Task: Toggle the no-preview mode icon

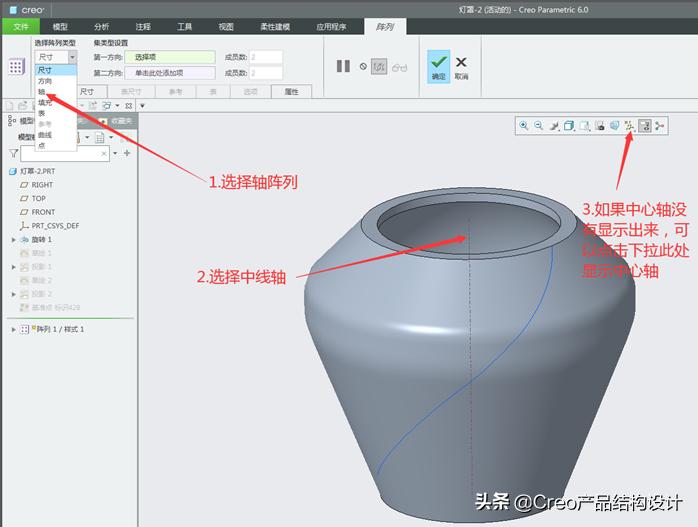Action: (x=363, y=66)
